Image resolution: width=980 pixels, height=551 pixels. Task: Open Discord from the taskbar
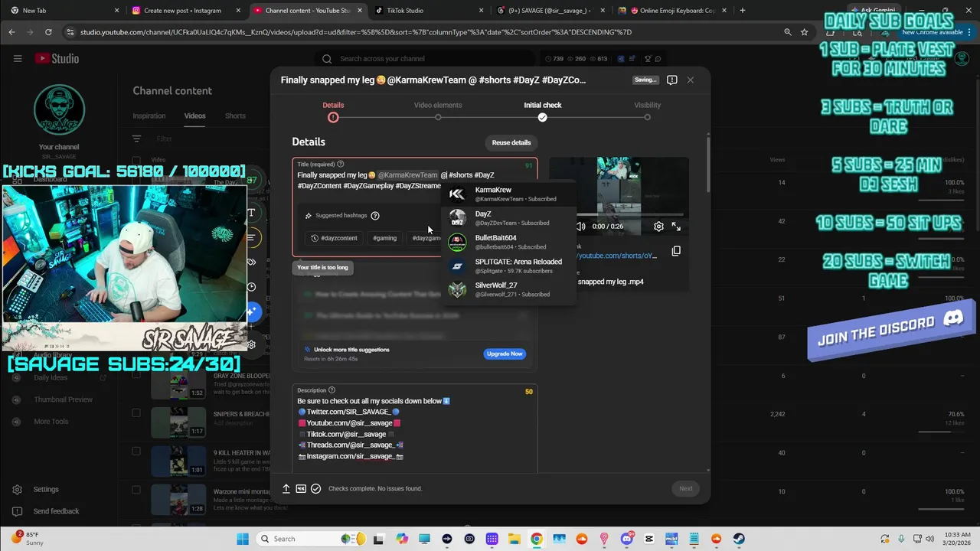pyautogui.click(x=627, y=539)
